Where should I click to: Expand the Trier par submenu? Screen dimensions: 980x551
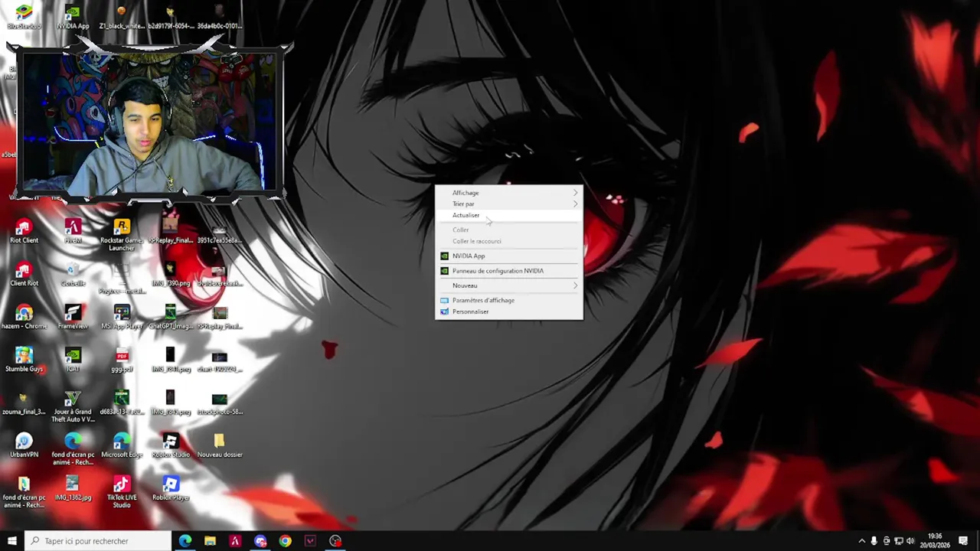509,204
